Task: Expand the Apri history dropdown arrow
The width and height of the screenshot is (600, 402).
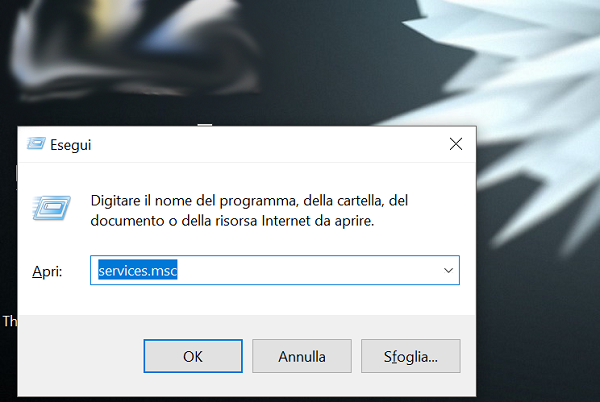Action: pyautogui.click(x=448, y=270)
